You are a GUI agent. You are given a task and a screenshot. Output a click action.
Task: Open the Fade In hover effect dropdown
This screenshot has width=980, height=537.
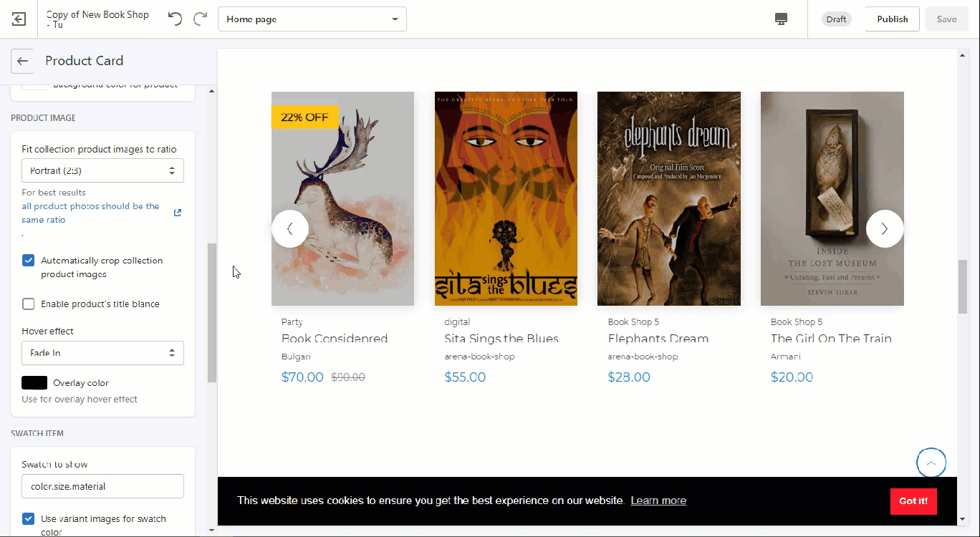click(x=102, y=353)
